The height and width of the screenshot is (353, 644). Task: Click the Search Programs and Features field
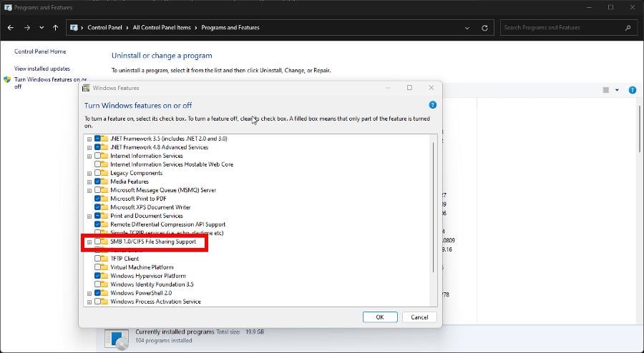point(568,27)
